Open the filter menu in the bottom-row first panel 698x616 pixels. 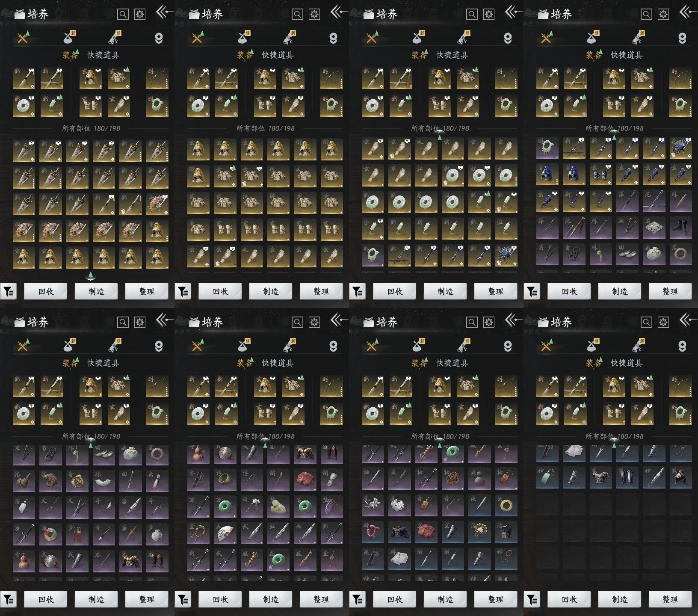click(x=9, y=600)
